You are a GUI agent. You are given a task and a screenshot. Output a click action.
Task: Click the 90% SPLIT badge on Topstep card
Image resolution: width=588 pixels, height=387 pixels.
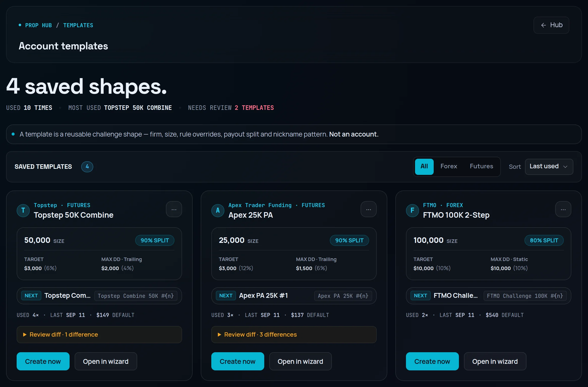(x=155, y=240)
